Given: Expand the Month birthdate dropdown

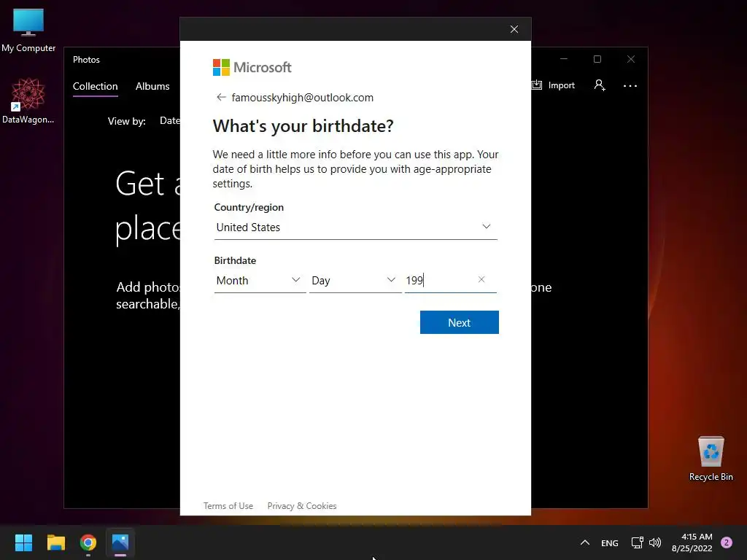Looking at the screenshot, I should 260,281.
